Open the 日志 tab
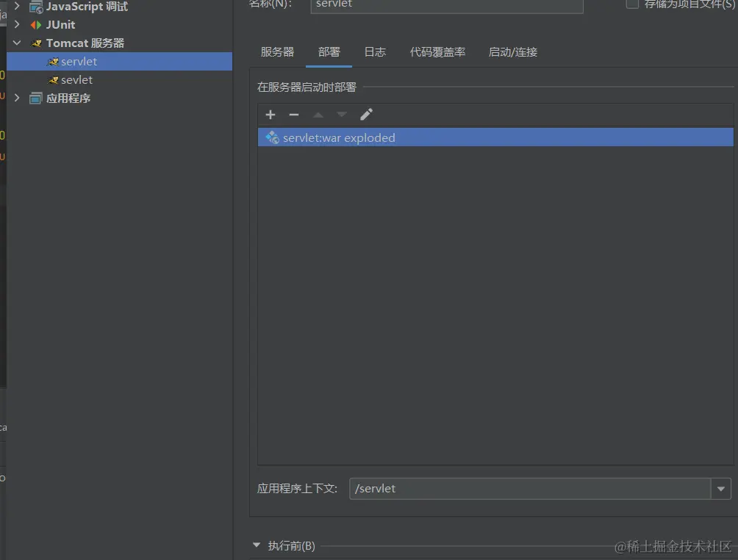This screenshot has height=560, width=738. point(375,51)
